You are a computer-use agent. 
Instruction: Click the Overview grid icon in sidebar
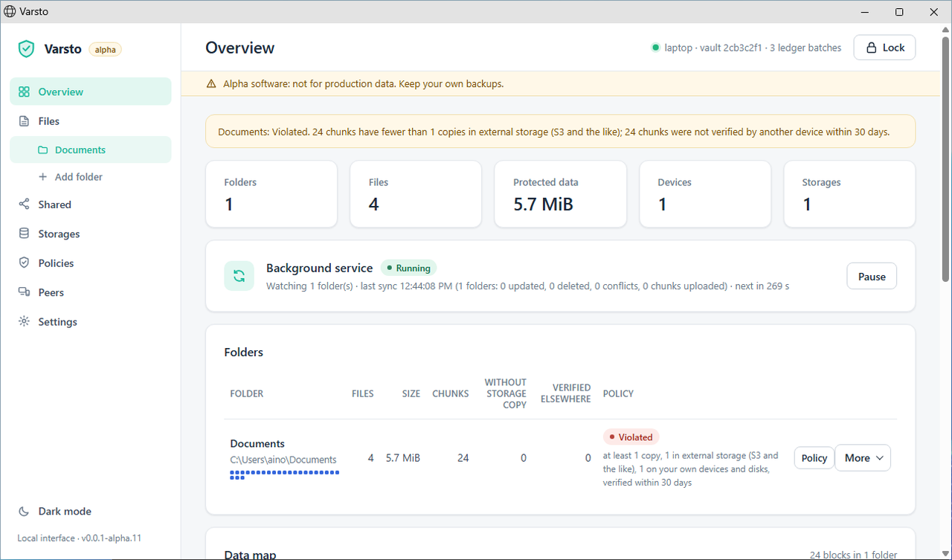tap(24, 91)
